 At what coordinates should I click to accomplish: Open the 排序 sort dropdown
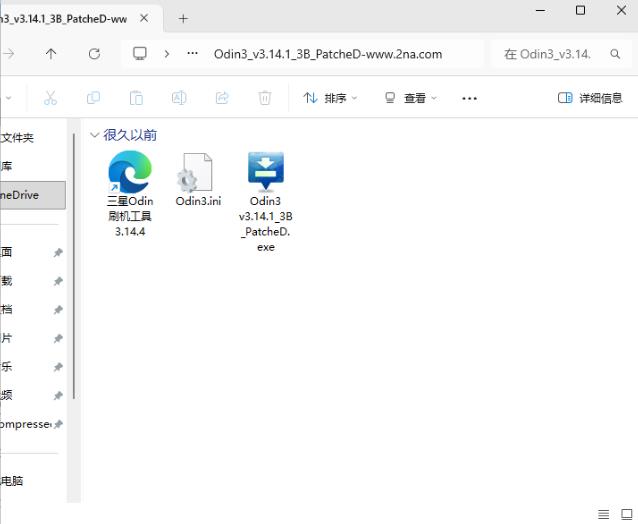coord(330,98)
